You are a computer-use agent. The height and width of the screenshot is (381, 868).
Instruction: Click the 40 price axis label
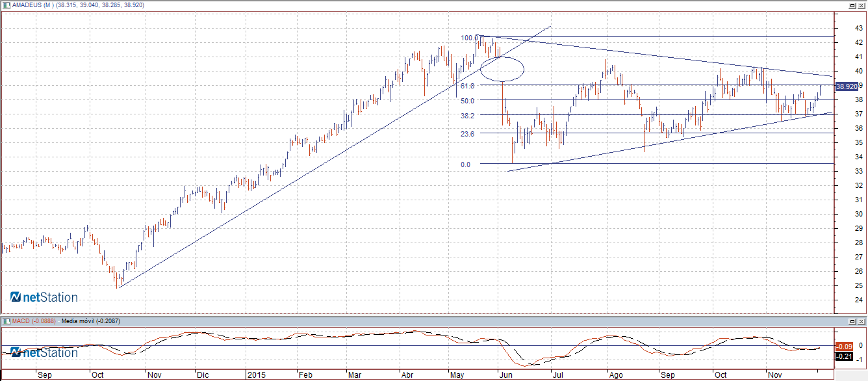point(858,71)
